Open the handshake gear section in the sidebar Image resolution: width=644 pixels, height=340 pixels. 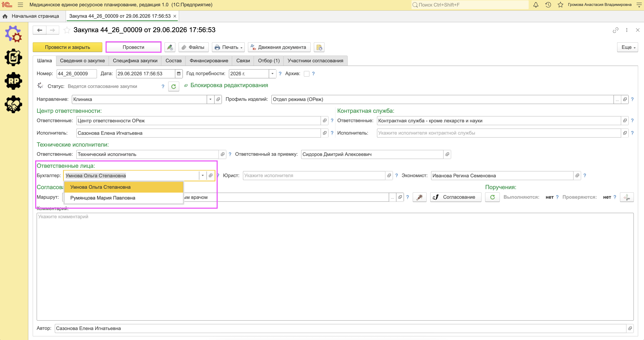[13, 104]
